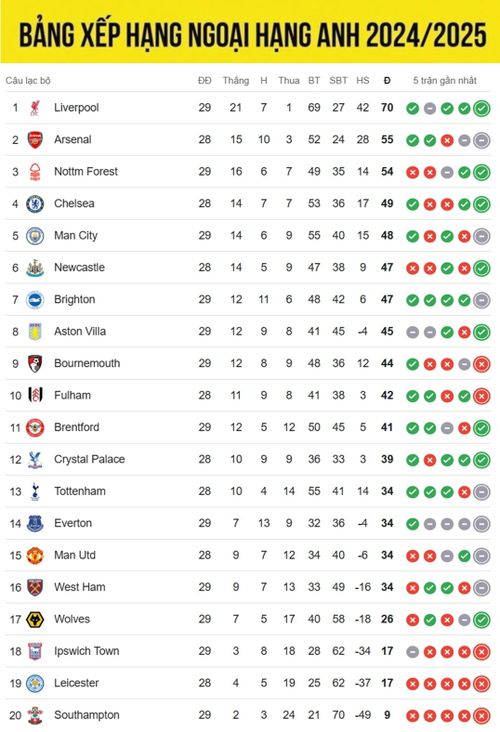Click Arsenal's latest match draw indicator
The image size is (500, 732).
(x=482, y=141)
